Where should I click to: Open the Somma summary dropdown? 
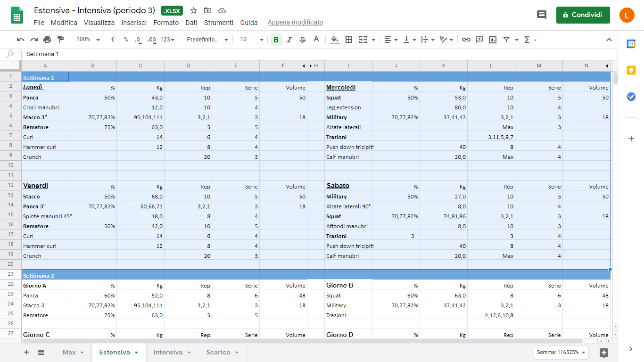point(562,352)
